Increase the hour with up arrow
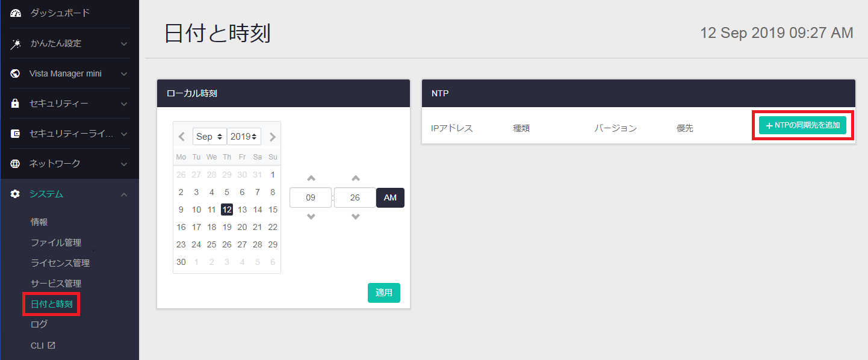The height and width of the screenshot is (360, 868). click(x=311, y=178)
